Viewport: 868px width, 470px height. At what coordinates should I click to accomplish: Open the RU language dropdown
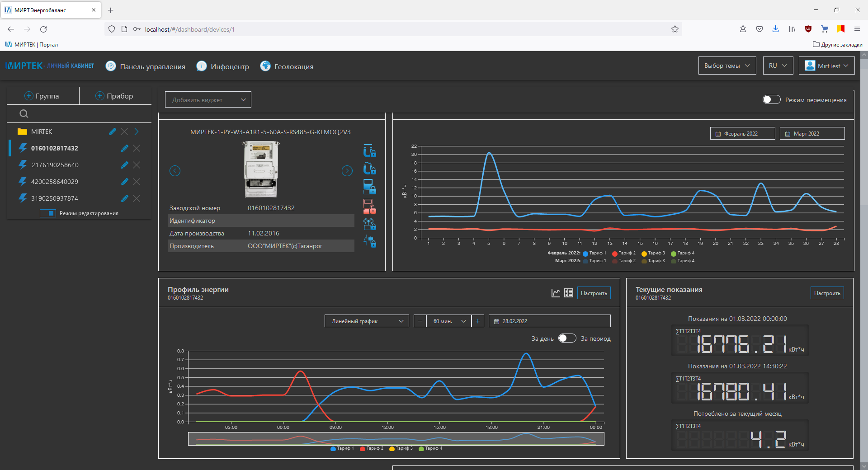(x=778, y=66)
